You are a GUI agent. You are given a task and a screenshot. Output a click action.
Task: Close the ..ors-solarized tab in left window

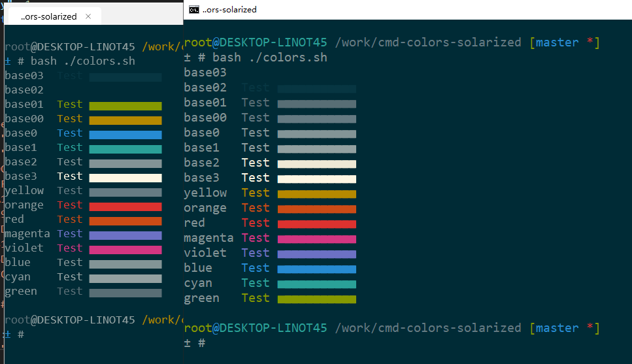click(x=88, y=16)
